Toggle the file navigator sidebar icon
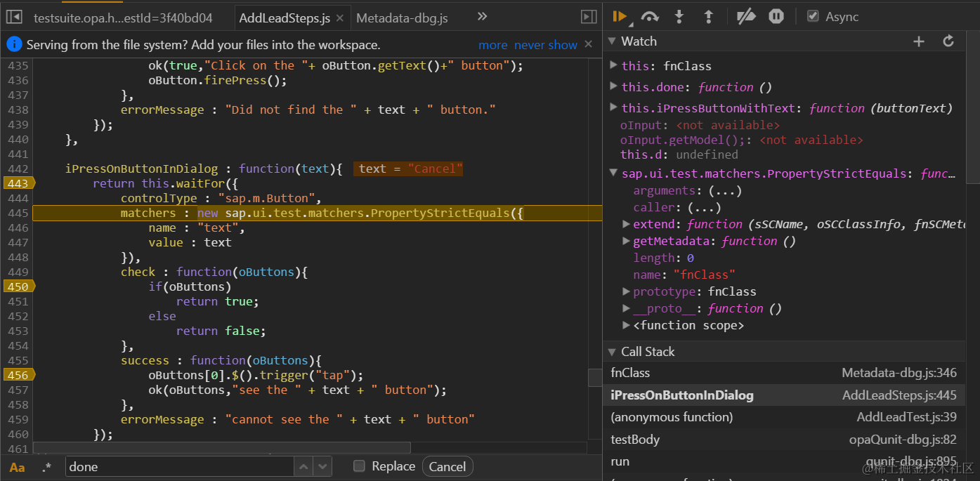Screen dimensions: 980x481 coord(14,17)
